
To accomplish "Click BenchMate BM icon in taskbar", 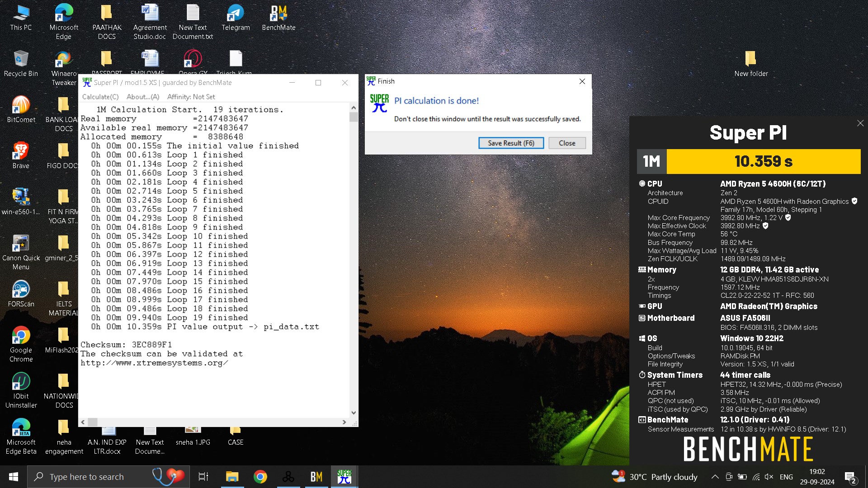I will pos(316,477).
